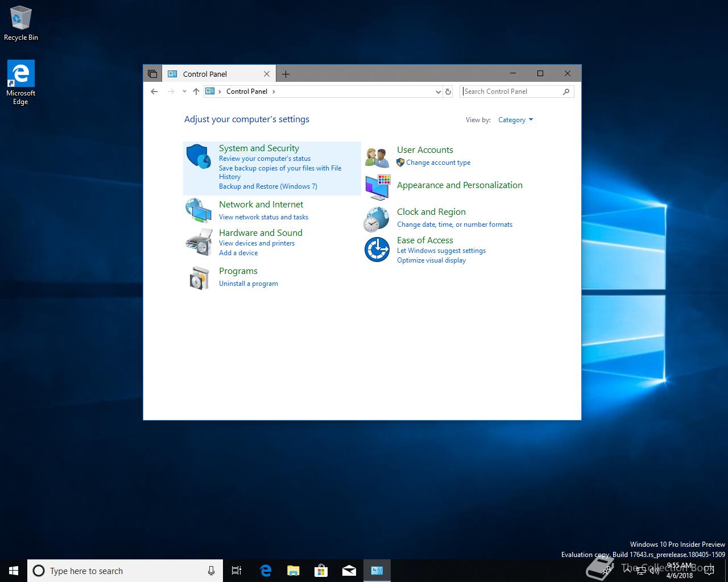Click View devices and printers
This screenshot has height=582, width=728.
pyautogui.click(x=257, y=243)
